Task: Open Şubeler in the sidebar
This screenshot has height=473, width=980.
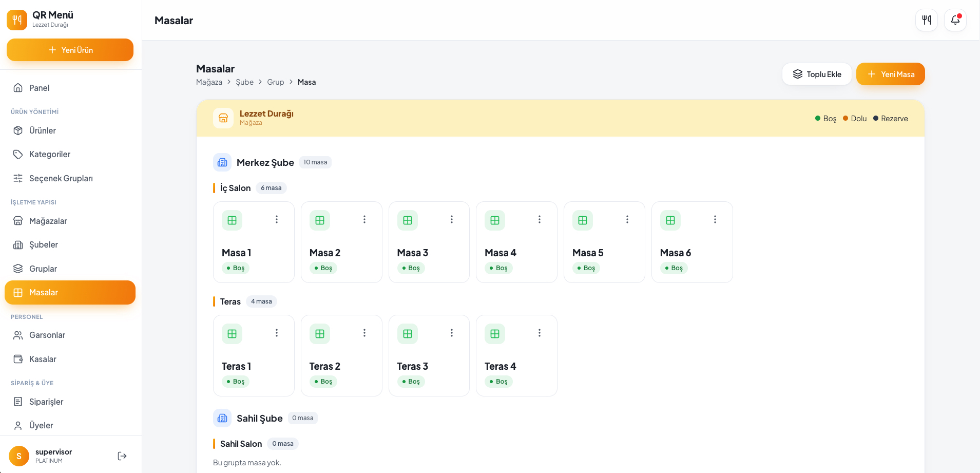Action: click(70, 244)
